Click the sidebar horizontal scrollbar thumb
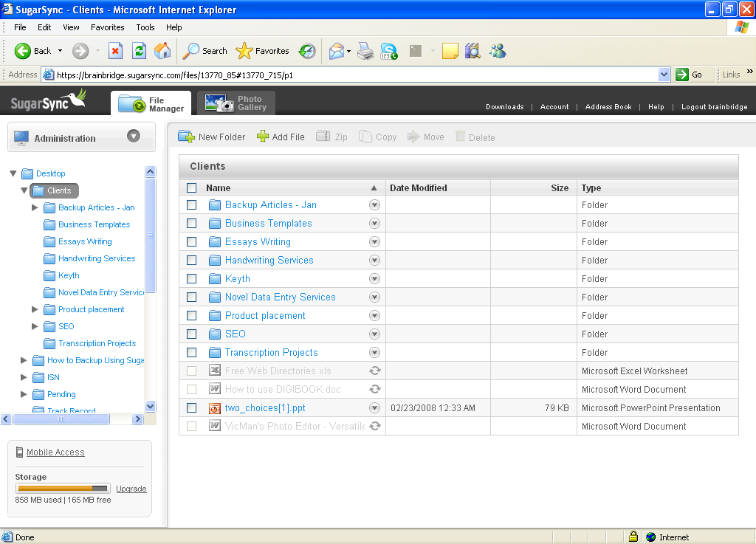Screen dimensions: 756x544 [61, 419]
